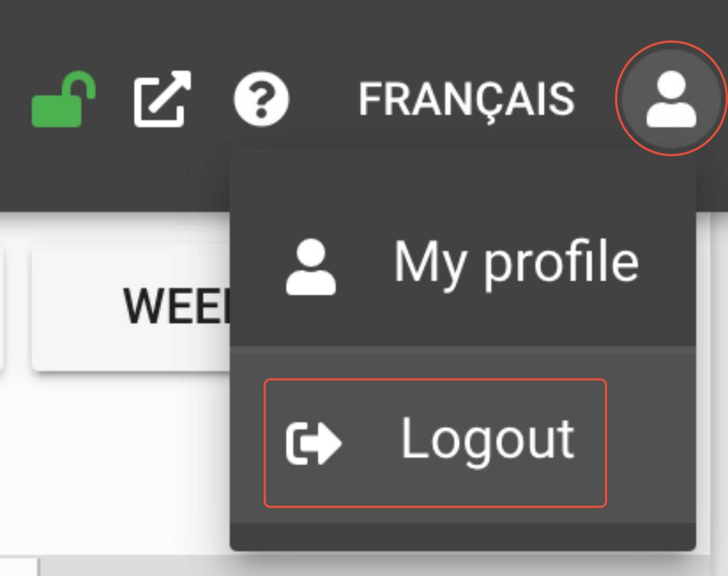Open help via the question mark icon
728x576 pixels.
pyautogui.click(x=261, y=99)
